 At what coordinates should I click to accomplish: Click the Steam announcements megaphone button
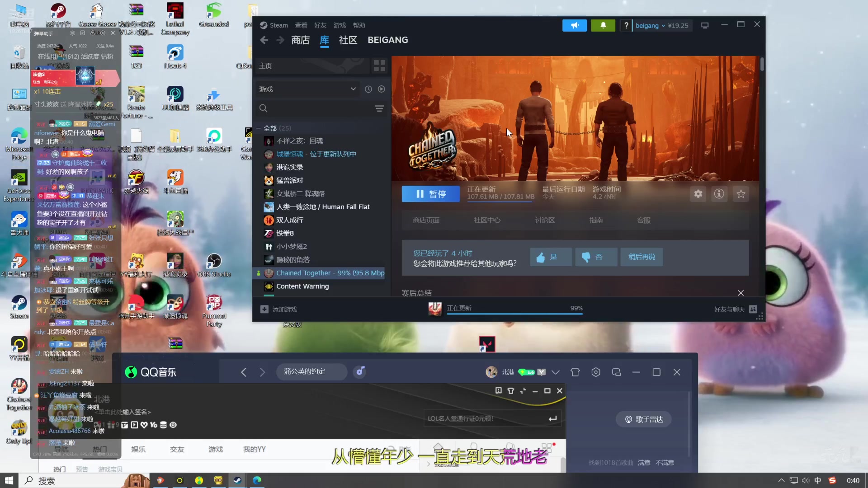pos(574,25)
